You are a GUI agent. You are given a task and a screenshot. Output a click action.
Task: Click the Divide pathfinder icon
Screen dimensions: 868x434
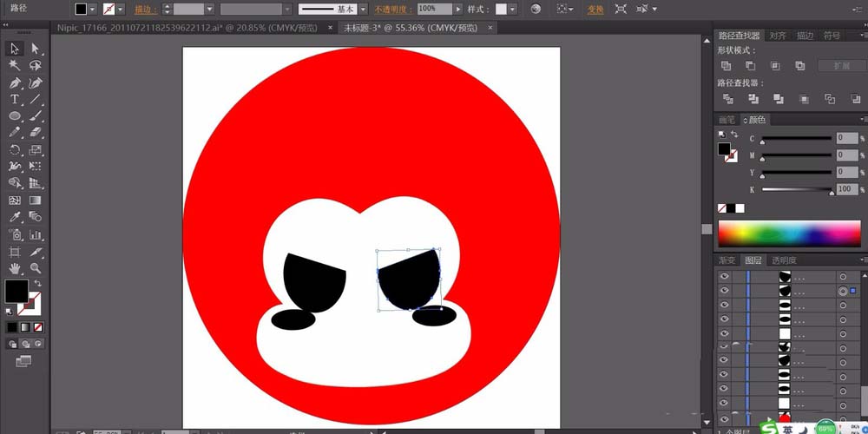coord(728,99)
